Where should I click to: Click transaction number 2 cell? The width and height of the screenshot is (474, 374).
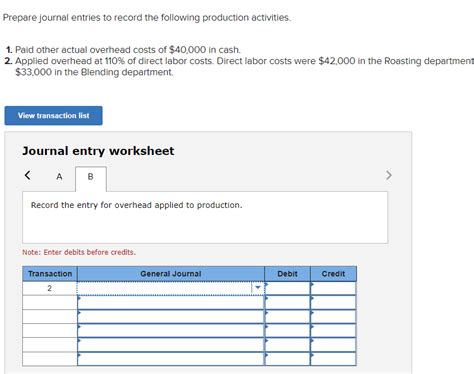(50, 288)
